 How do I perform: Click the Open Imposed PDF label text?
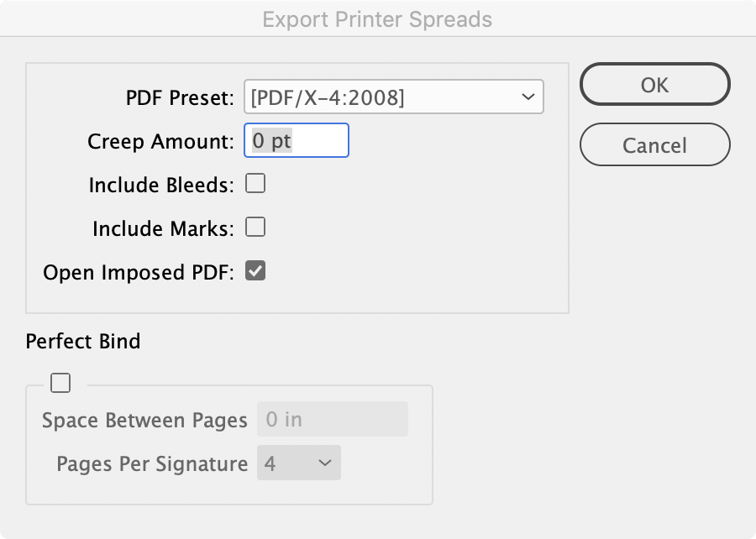(139, 272)
